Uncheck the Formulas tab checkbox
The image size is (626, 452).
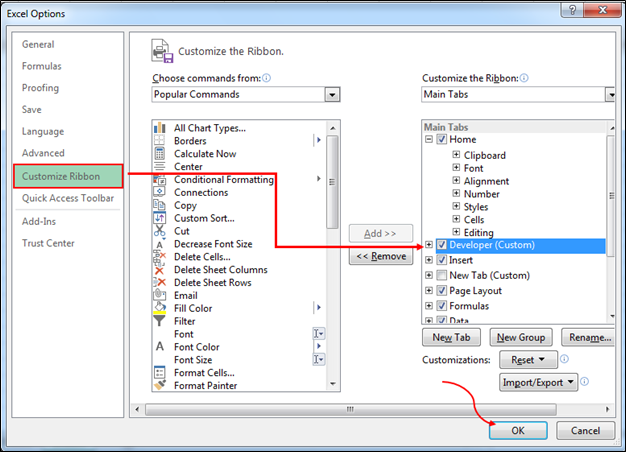pyautogui.click(x=441, y=305)
